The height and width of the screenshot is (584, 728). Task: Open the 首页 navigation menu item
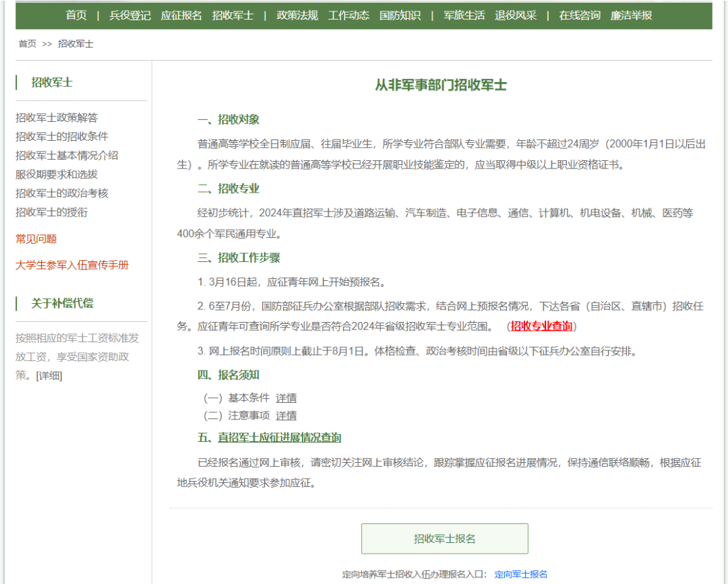click(76, 15)
